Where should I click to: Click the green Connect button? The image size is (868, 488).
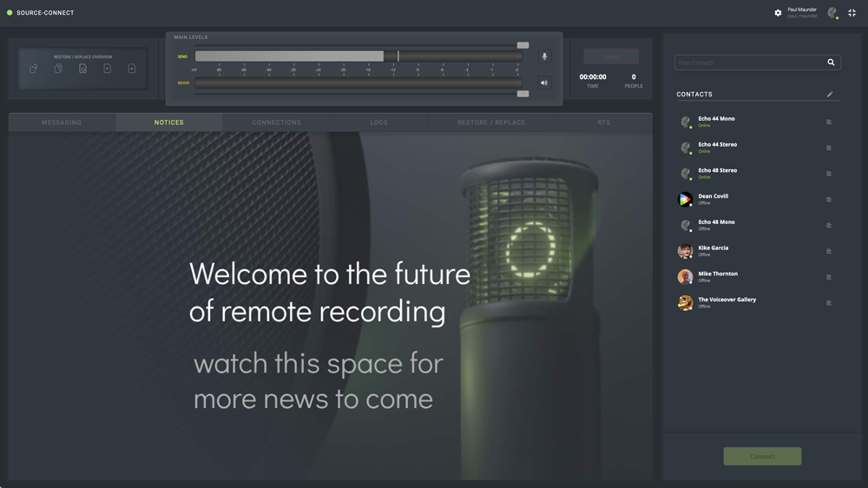pos(762,457)
